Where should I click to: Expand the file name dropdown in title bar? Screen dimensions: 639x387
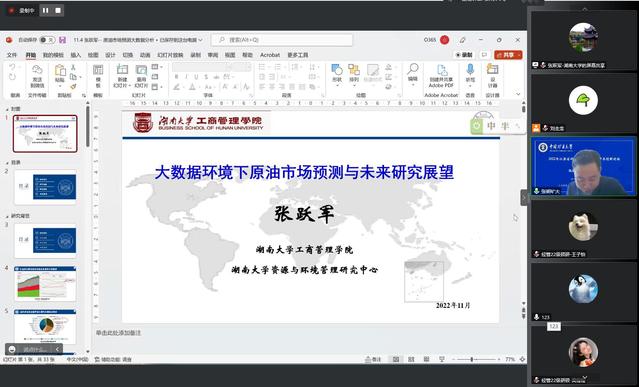click(200, 40)
